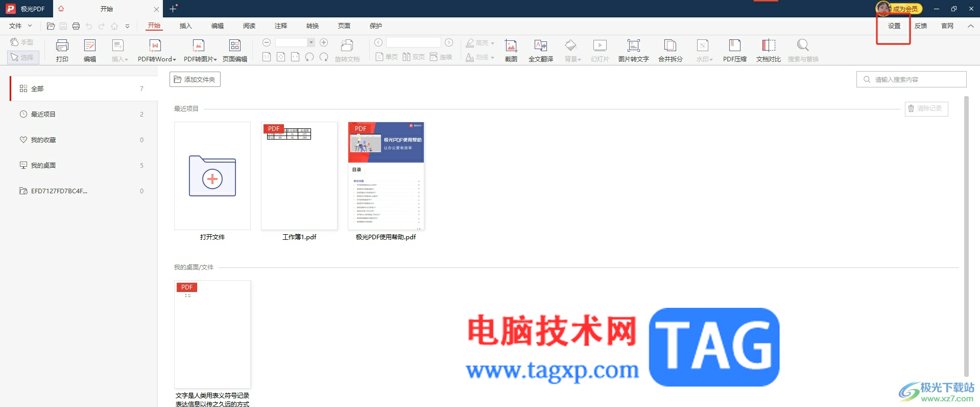
Task: Select the Hand (手型) tool
Action: pos(22,42)
